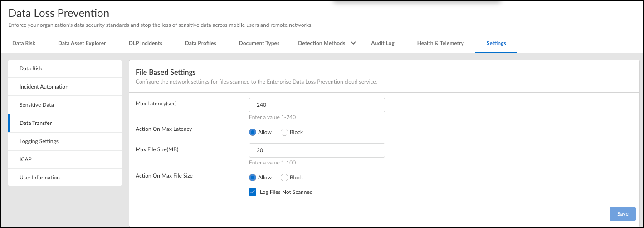Select User Information in the sidebar
Screen dimensions: 644x228
pyautogui.click(x=39, y=178)
